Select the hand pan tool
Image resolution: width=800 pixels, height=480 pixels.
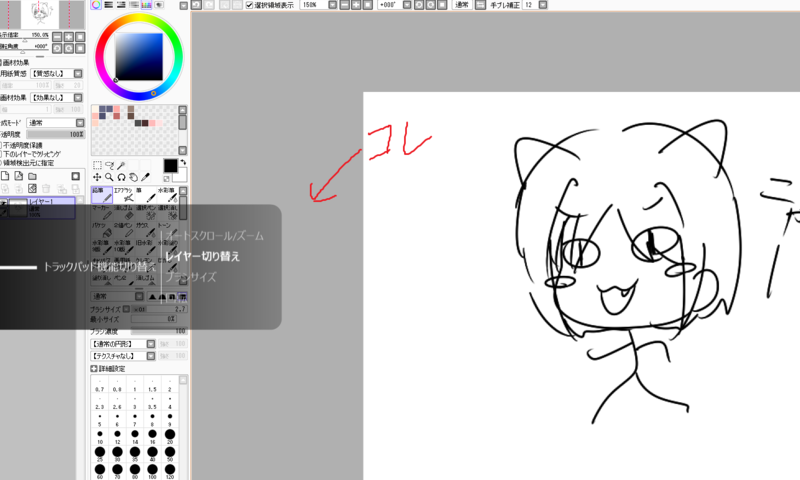tap(133, 177)
